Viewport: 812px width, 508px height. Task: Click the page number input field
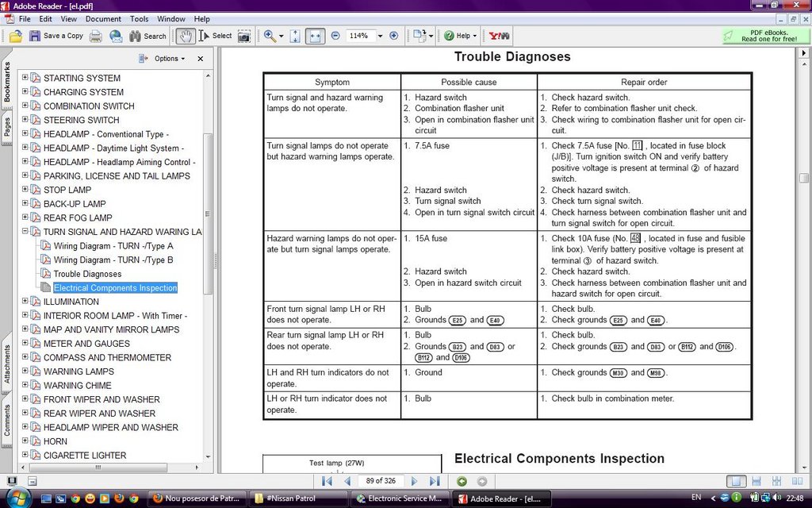click(x=381, y=481)
